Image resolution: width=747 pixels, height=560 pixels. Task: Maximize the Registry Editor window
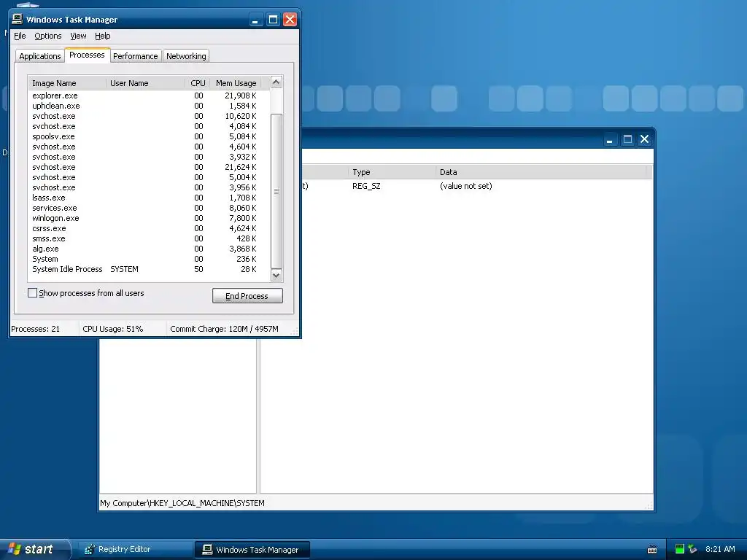627,139
